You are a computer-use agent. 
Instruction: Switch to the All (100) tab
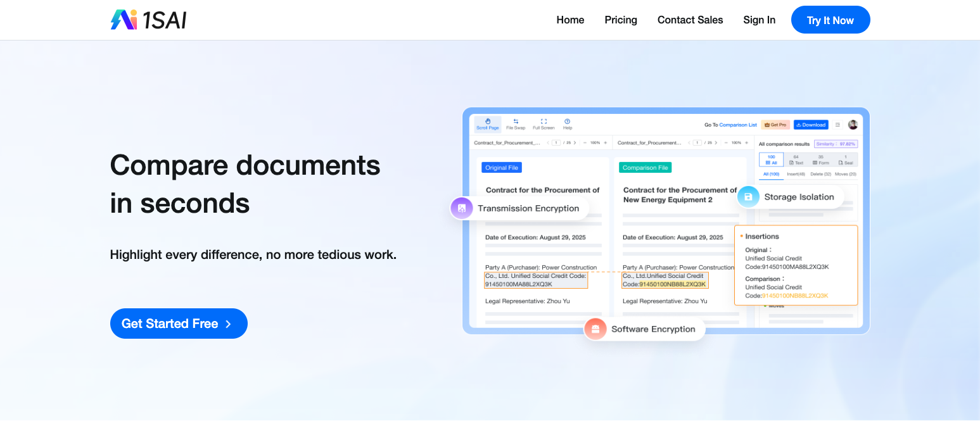771,174
